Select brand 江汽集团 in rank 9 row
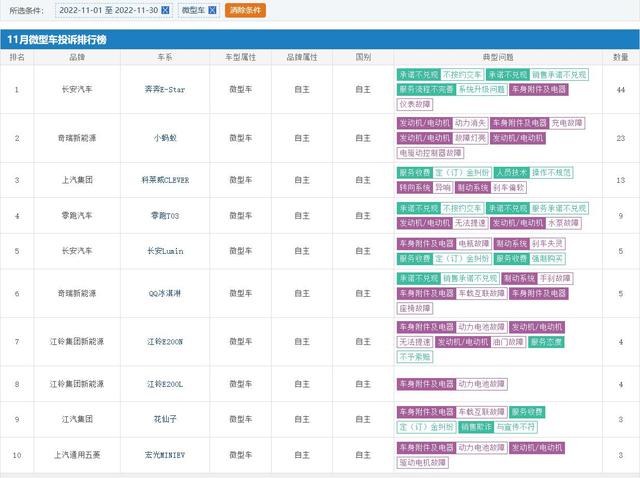640x478 pixels. [x=77, y=419]
